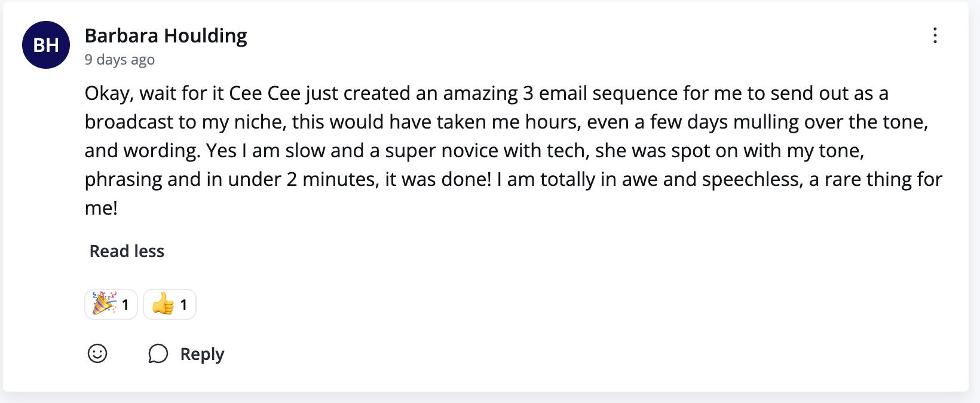This screenshot has height=403, width=980.
Task: Click the party popper reaction emoji
Action: coord(103,304)
